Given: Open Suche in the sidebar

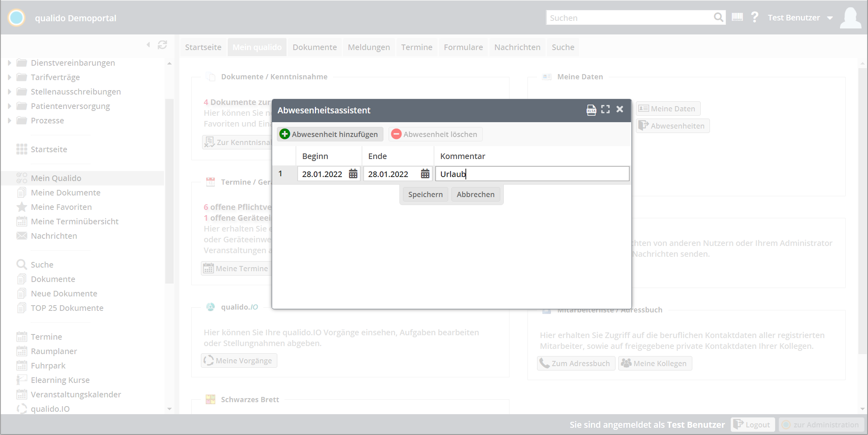Looking at the screenshot, I should [42, 265].
